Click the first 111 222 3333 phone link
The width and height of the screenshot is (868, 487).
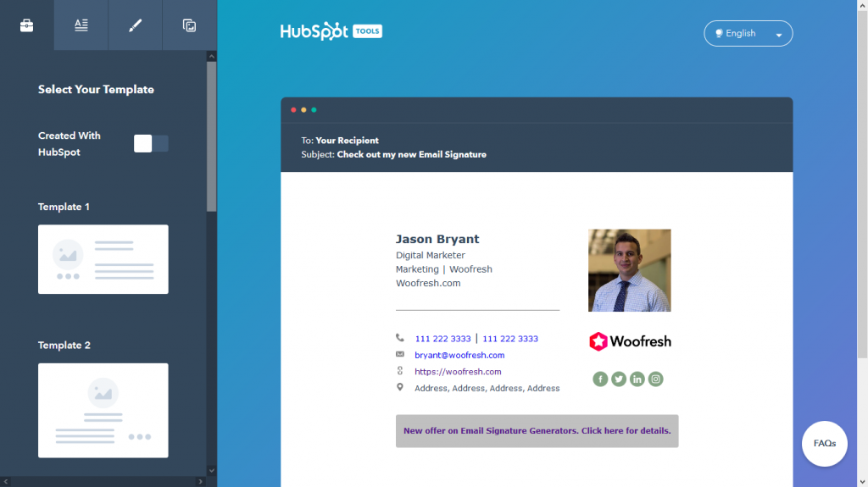point(442,339)
